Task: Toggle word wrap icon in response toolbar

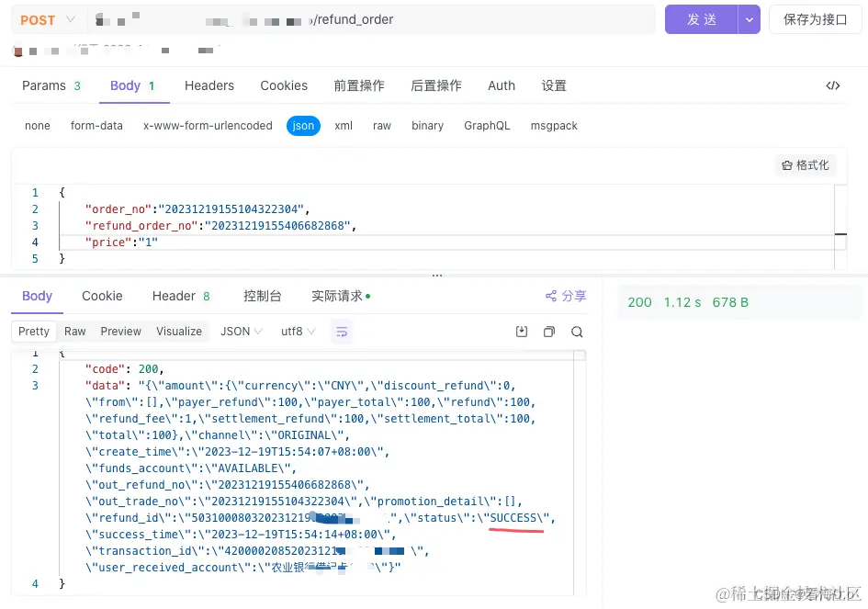Action: click(x=342, y=332)
